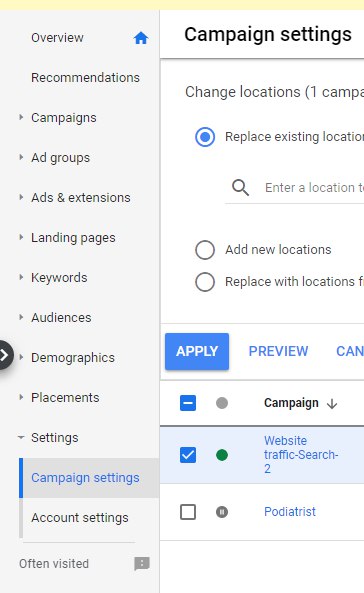Screen dimensions: 364x593
Task: Open Landing pages section
Action: pos(73,238)
